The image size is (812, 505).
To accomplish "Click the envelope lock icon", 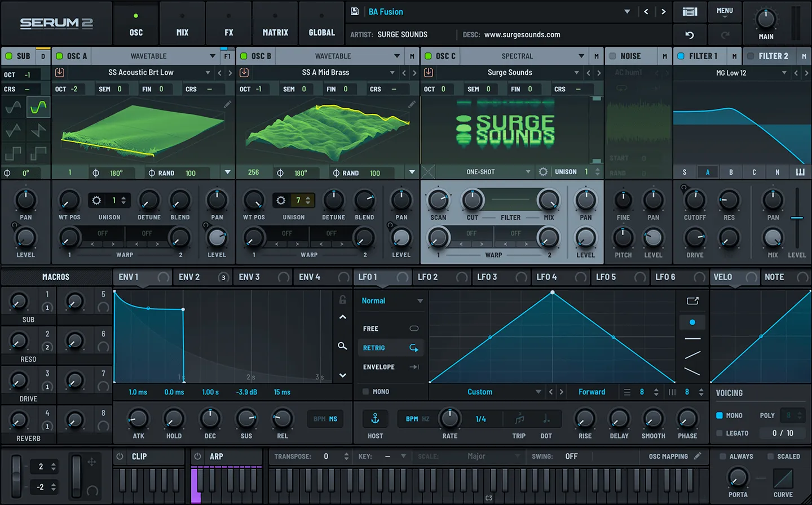I will point(342,300).
